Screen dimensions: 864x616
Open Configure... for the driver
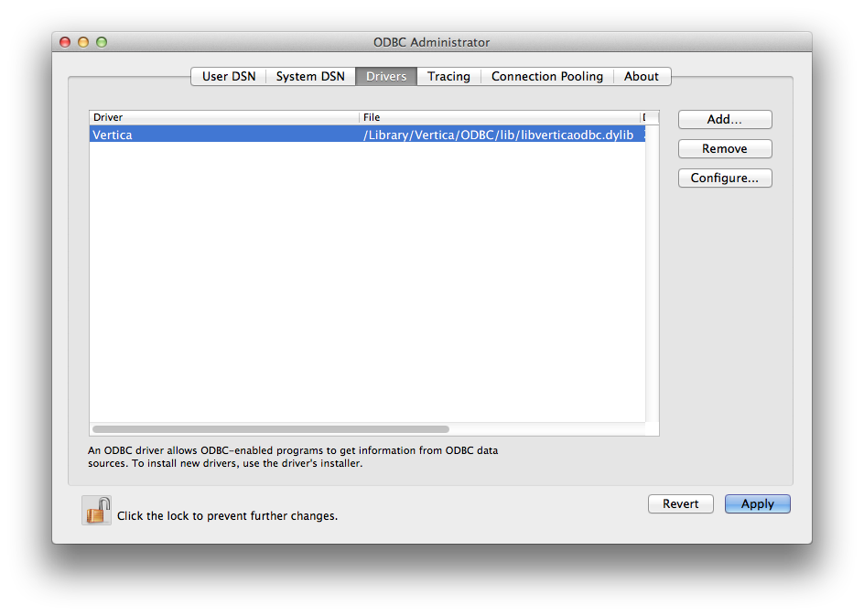coord(725,178)
